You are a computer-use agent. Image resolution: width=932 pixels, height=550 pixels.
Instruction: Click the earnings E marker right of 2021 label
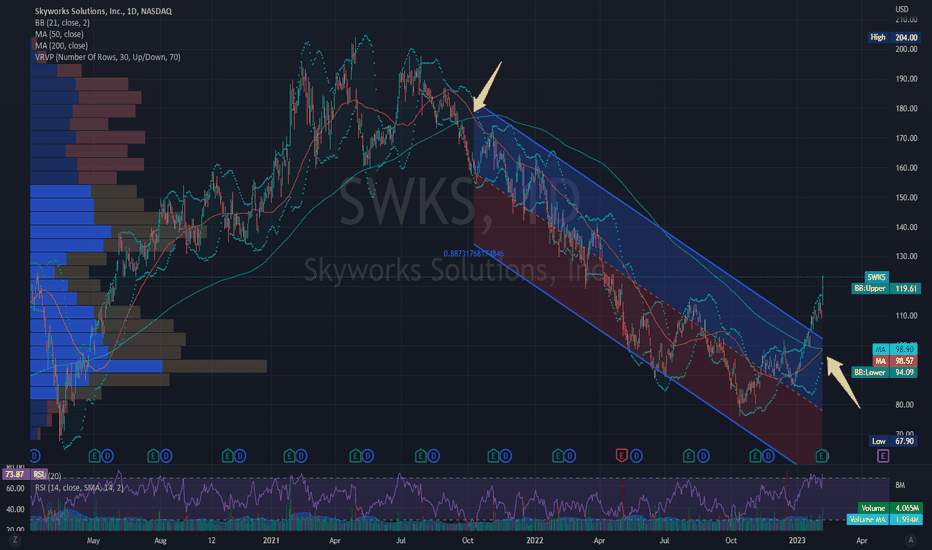(x=288, y=456)
